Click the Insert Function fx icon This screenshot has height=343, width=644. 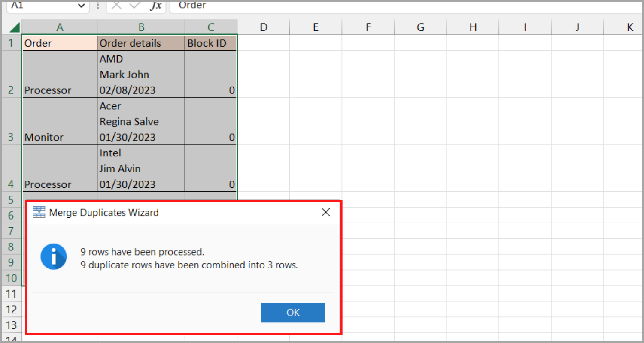click(155, 6)
